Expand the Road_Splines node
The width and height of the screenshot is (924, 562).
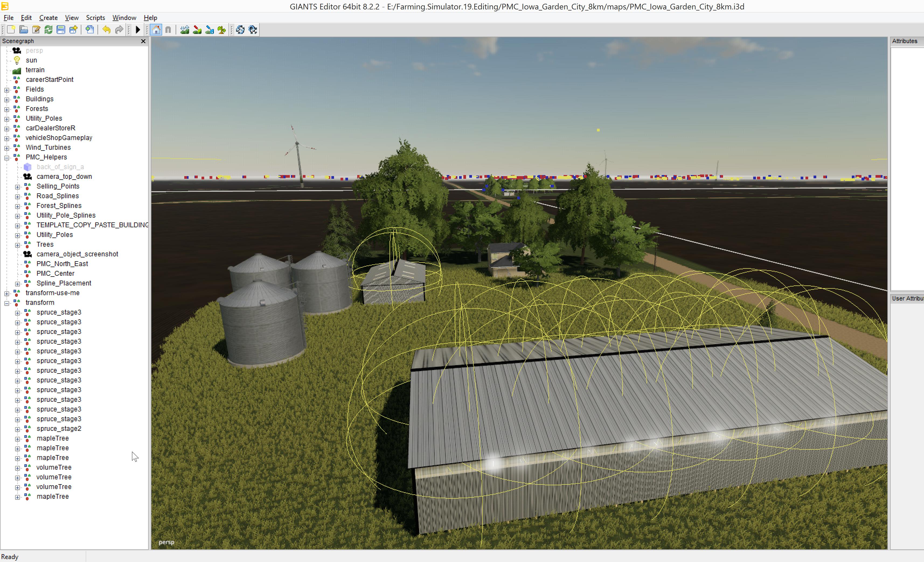point(18,197)
